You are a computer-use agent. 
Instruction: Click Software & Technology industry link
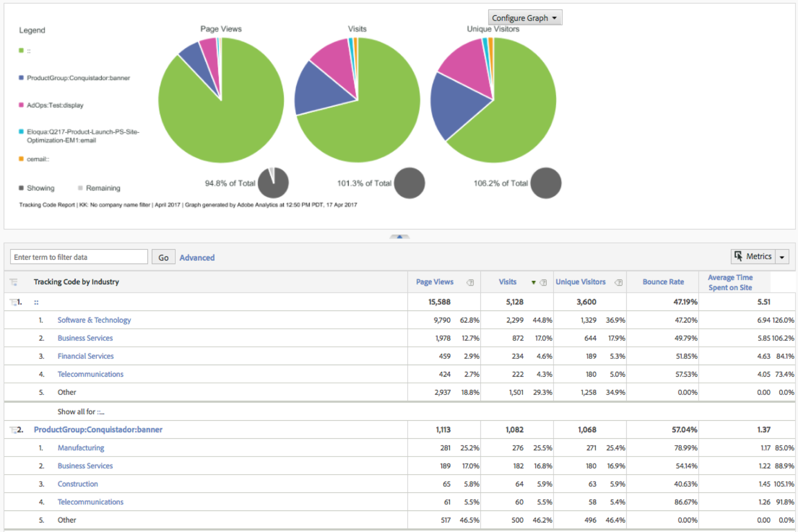pyautogui.click(x=94, y=320)
